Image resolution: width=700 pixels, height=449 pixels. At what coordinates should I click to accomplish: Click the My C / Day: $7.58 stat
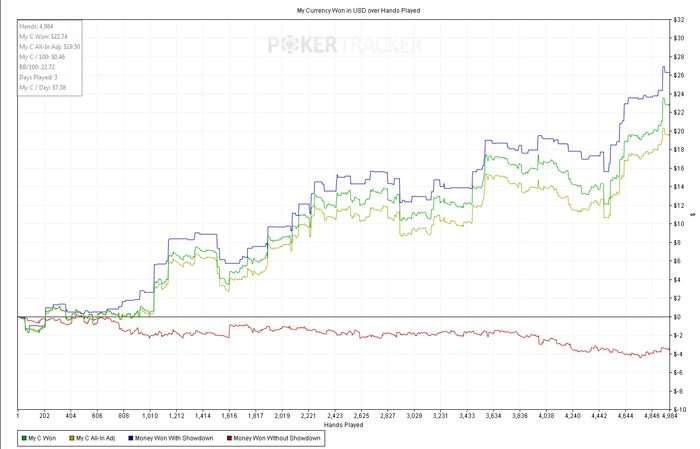pyautogui.click(x=42, y=88)
